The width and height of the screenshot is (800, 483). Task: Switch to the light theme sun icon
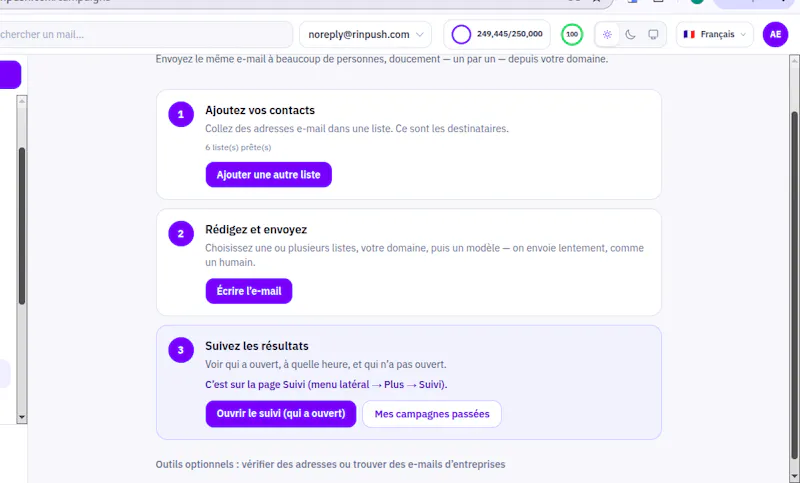click(607, 35)
